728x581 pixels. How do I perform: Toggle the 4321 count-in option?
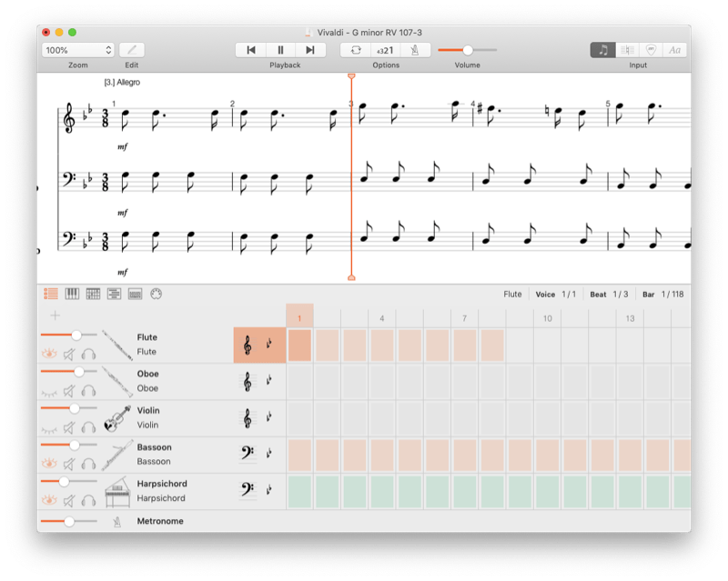[x=385, y=50]
